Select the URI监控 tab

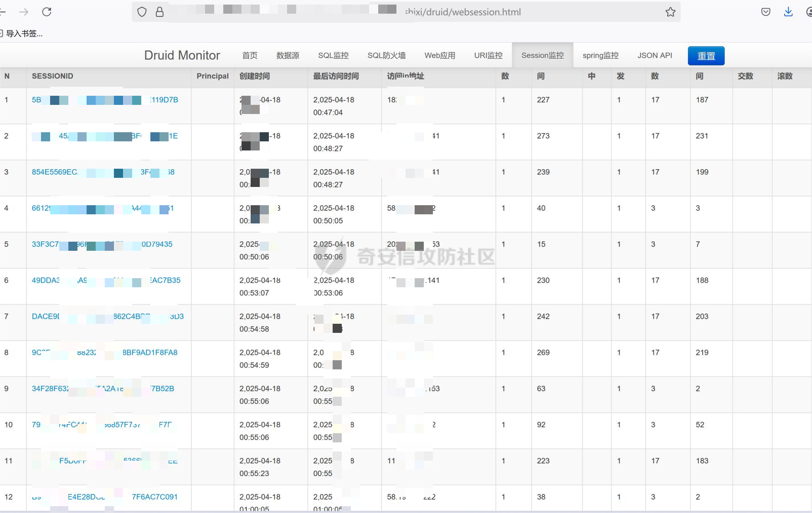tap(488, 55)
